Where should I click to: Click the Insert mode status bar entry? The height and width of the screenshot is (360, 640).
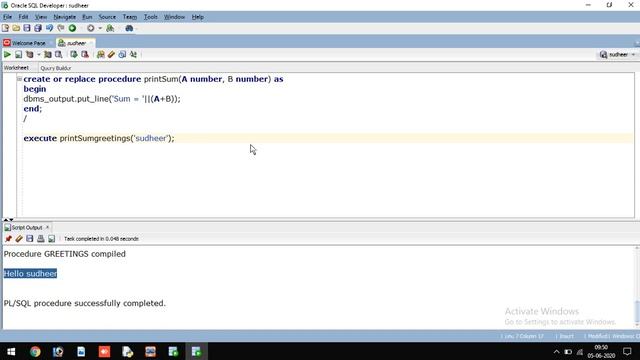(x=567, y=336)
